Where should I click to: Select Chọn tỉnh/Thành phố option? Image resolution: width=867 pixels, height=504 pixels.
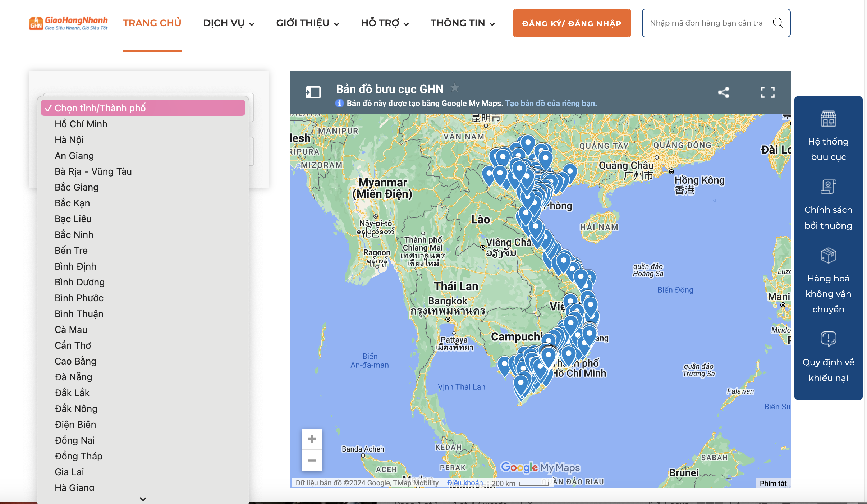point(143,108)
